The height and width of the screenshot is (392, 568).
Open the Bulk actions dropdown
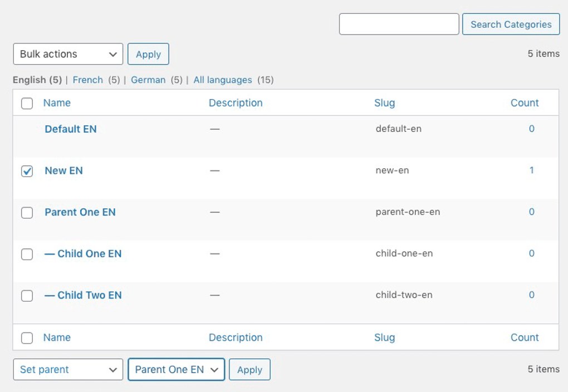coord(67,54)
